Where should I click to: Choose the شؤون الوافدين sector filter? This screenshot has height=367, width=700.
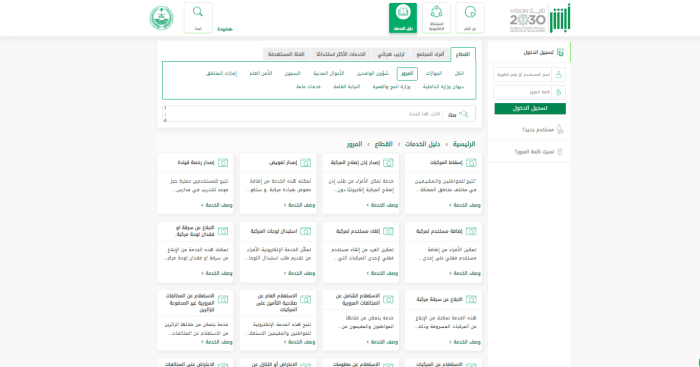coord(373,73)
